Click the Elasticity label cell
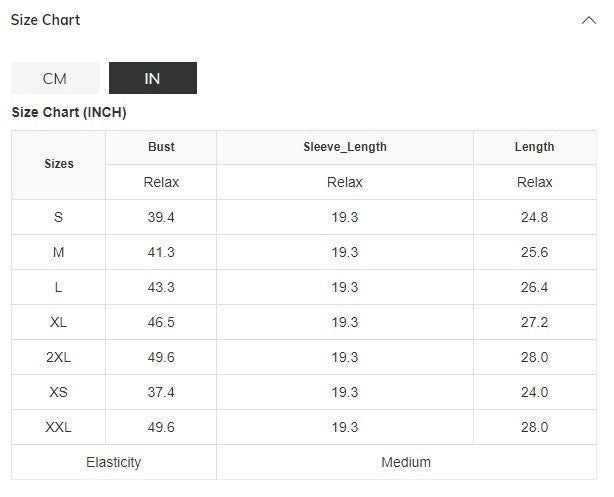Screen dimensions: 614x497 114,462
